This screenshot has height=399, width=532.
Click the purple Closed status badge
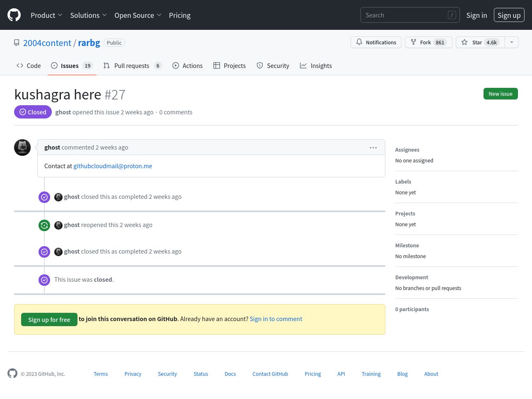click(33, 112)
